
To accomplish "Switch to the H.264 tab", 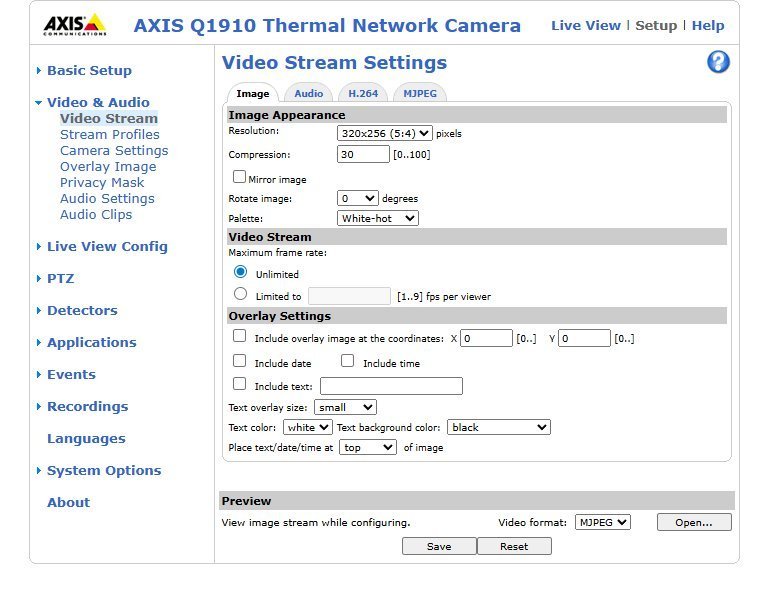I will 363,93.
